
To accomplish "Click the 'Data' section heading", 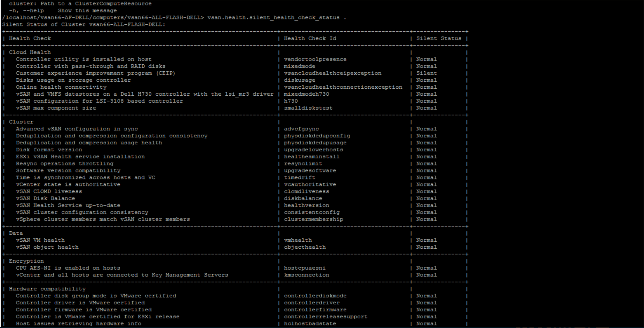I will 16,233.
